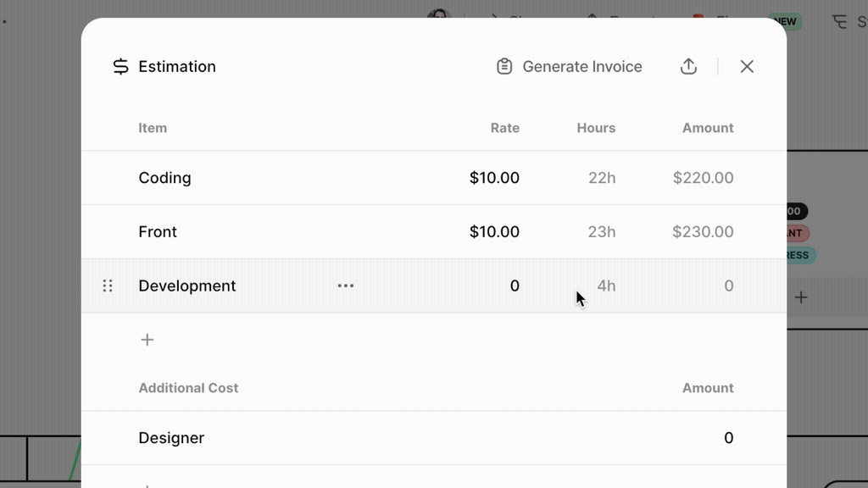Edit the Designer amount value 0
The height and width of the screenshot is (488, 868).
pos(728,438)
